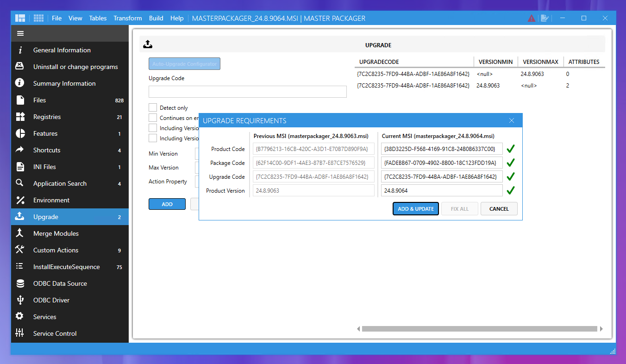
Task: Click the edit document icon in title bar
Action: point(545,18)
